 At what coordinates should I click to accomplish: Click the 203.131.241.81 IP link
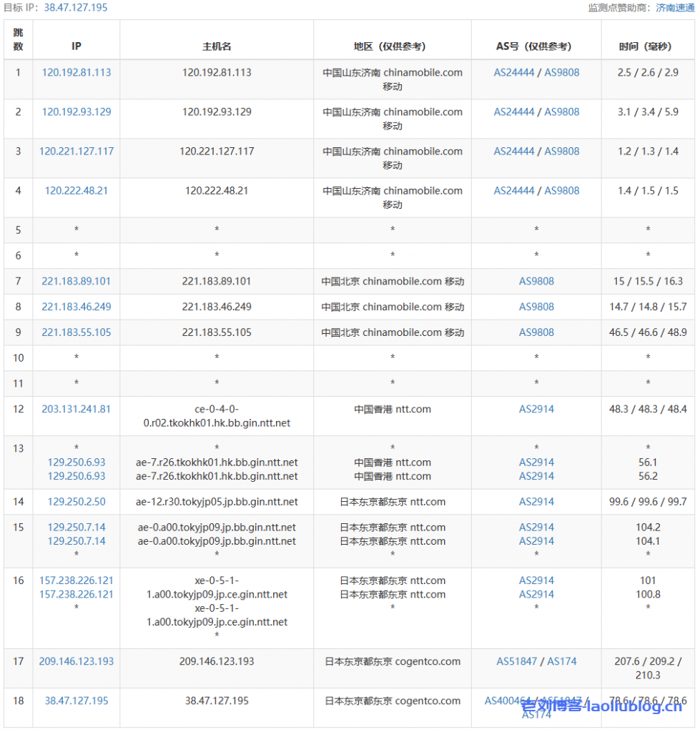click(x=77, y=409)
